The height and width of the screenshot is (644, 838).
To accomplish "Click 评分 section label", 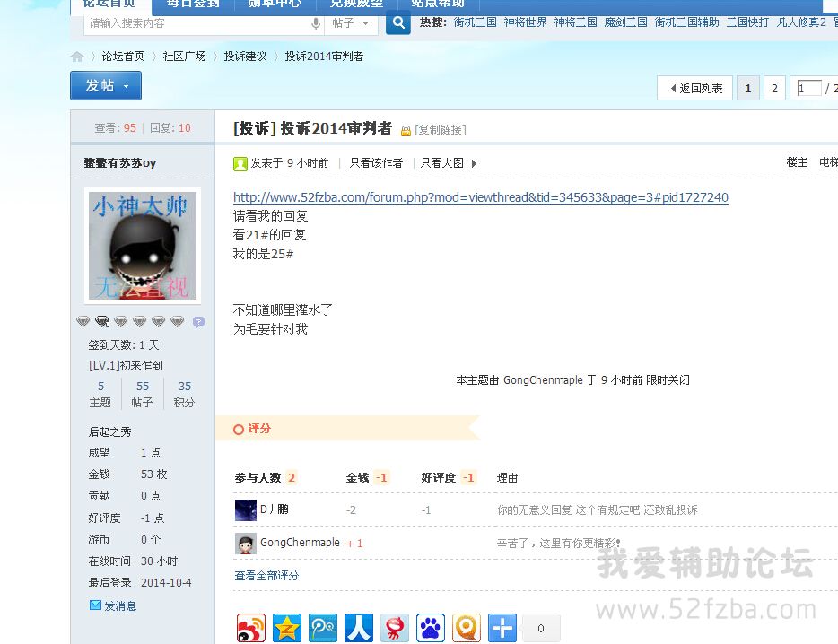I will coord(259,428).
